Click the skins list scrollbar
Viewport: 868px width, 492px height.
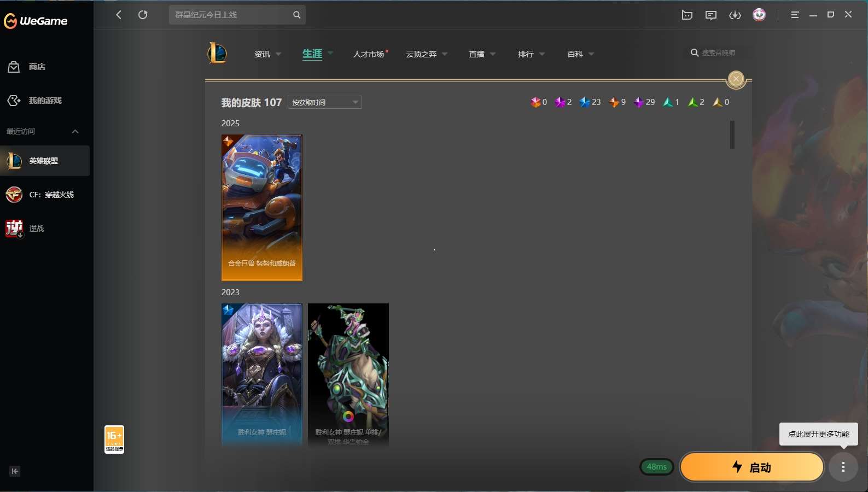click(x=732, y=134)
